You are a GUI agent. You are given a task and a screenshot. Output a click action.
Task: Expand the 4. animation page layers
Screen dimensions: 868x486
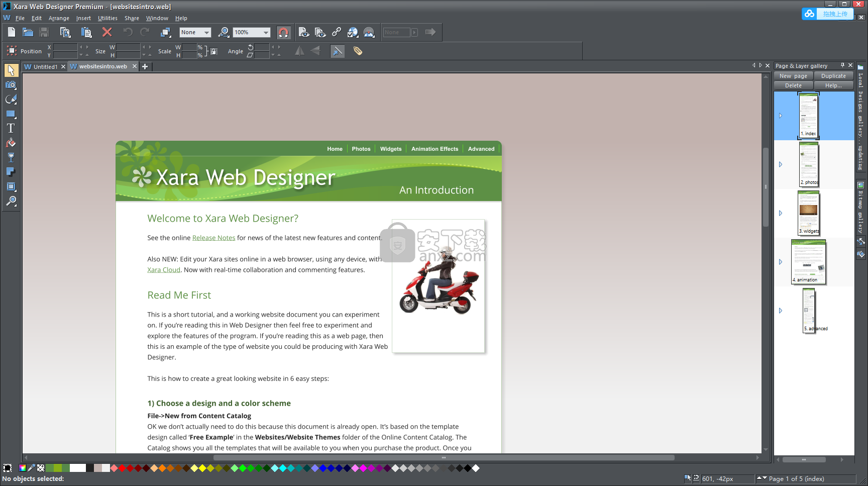[x=780, y=262]
